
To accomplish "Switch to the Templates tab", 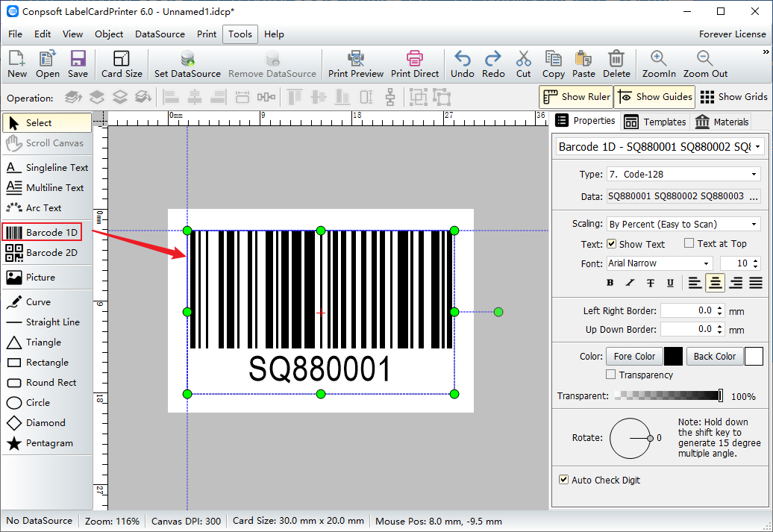I will [654, 122].
